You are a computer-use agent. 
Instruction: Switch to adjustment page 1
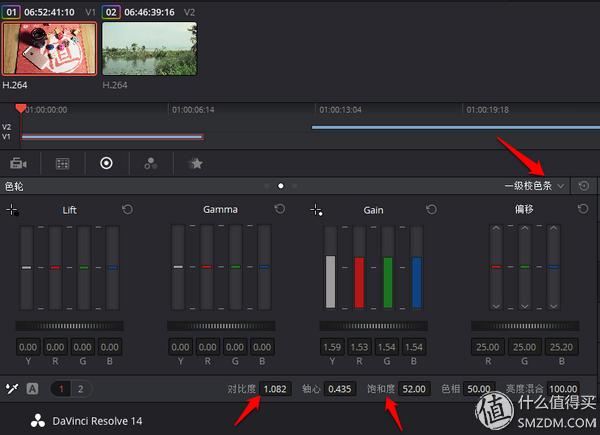coord(60,388)
